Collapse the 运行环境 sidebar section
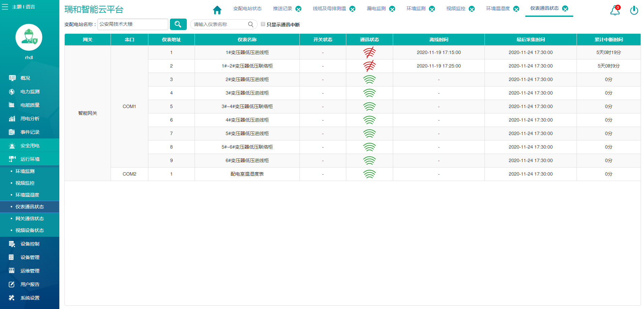 pos(30,159)
